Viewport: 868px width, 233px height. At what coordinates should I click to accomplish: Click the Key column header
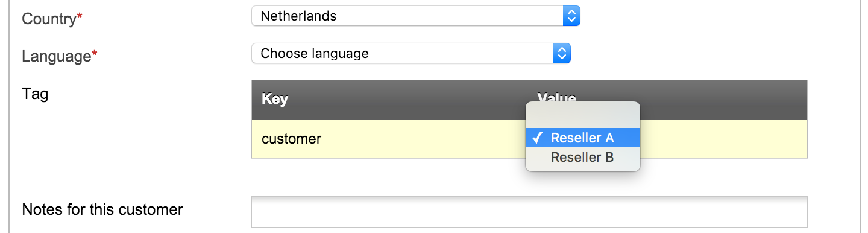275,99
